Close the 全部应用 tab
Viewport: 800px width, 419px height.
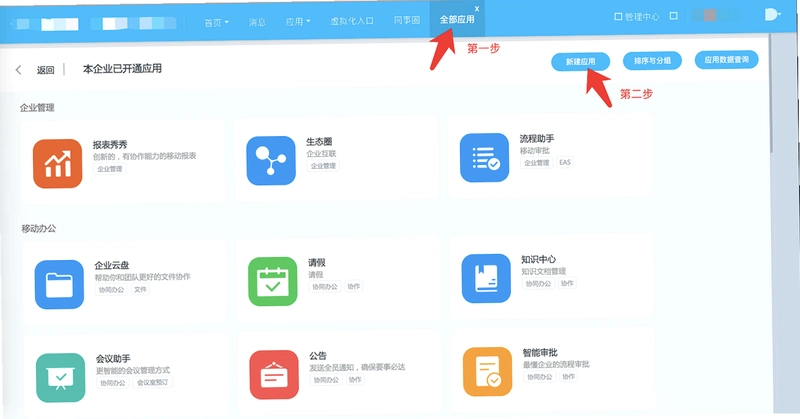[477, 9]
